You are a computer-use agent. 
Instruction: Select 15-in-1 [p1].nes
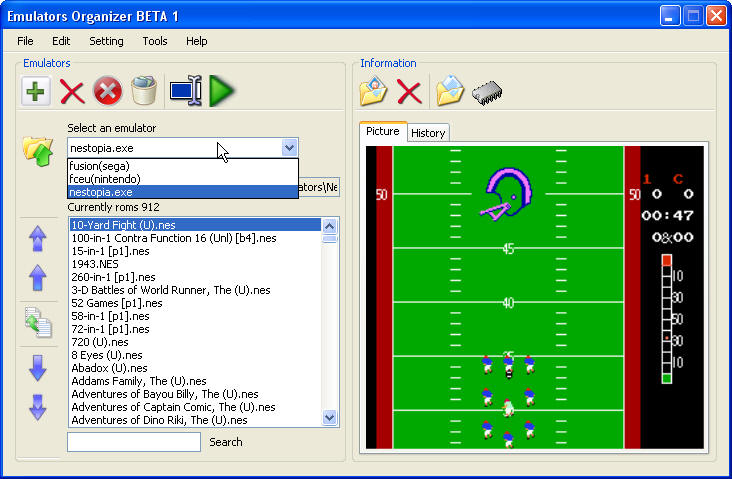coord(195,251)
